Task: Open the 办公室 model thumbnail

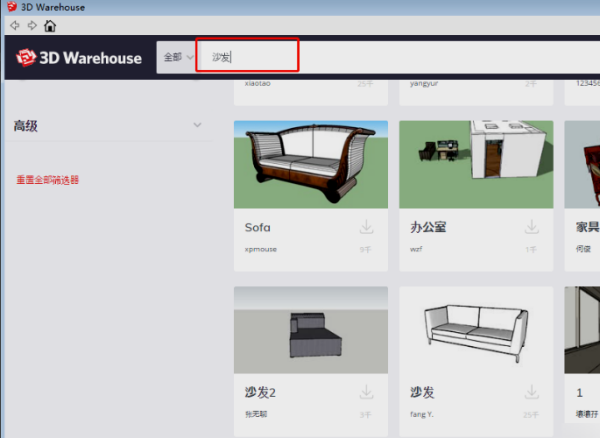Action: tap(476, 164)
